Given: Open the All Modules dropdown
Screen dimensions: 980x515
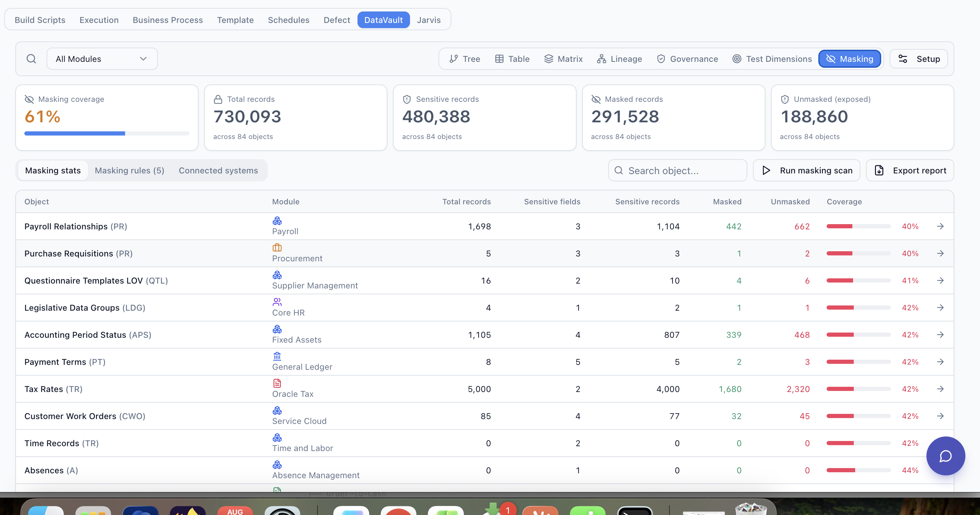Looking at the screenshot, I should point(102,59).
